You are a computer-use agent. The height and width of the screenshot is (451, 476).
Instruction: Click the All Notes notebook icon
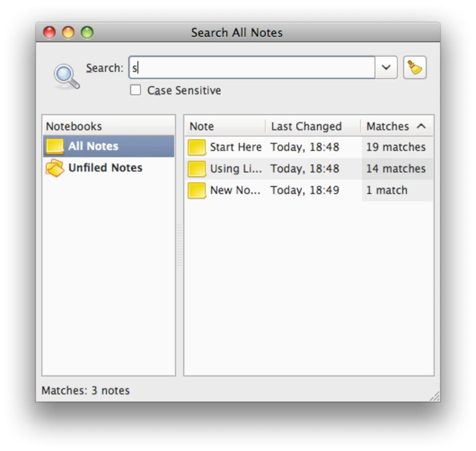(55, 147)
